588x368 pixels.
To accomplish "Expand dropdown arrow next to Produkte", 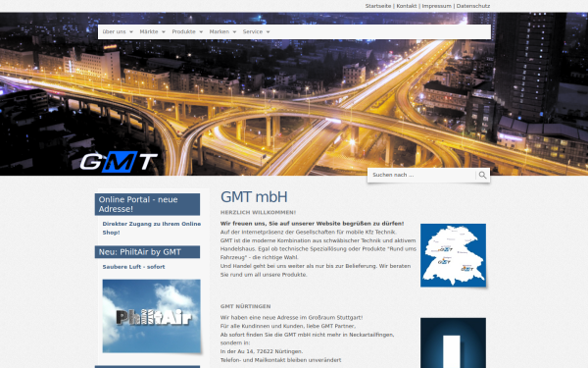I will (201, 32).
